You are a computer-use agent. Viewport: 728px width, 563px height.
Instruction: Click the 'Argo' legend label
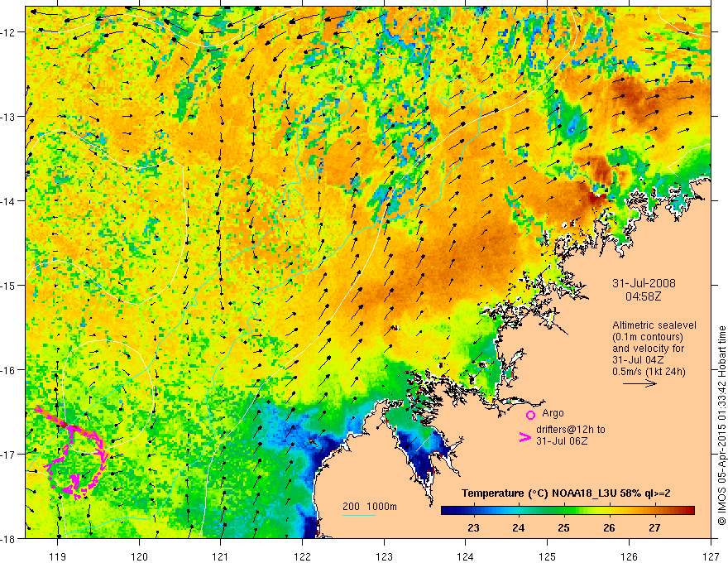point(553,413)
